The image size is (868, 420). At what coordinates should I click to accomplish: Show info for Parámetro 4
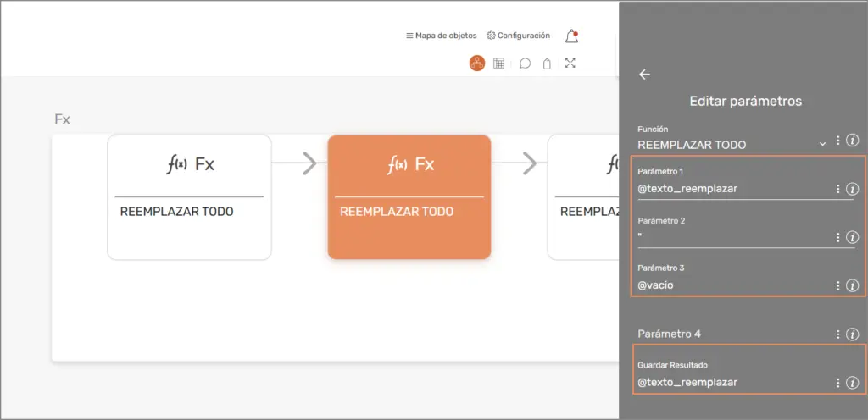pos(853,334)
